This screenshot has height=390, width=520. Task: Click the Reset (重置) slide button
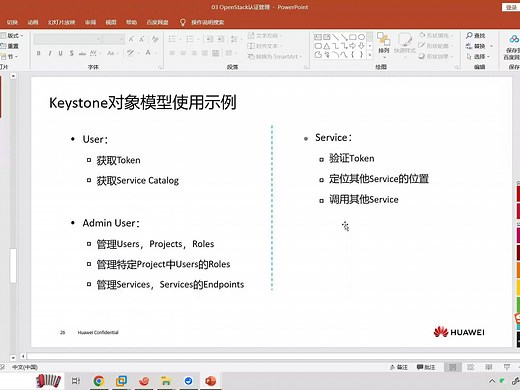click(x=10, y=46)
